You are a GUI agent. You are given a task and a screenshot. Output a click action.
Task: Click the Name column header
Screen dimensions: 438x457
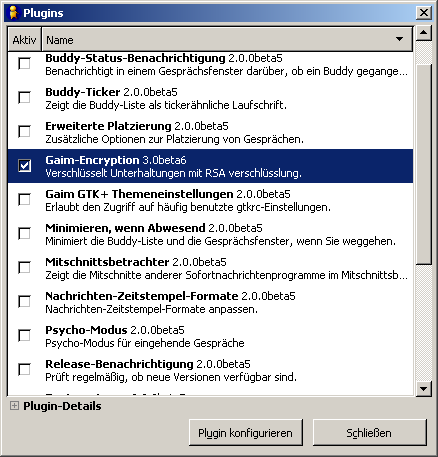pos(227,40)
